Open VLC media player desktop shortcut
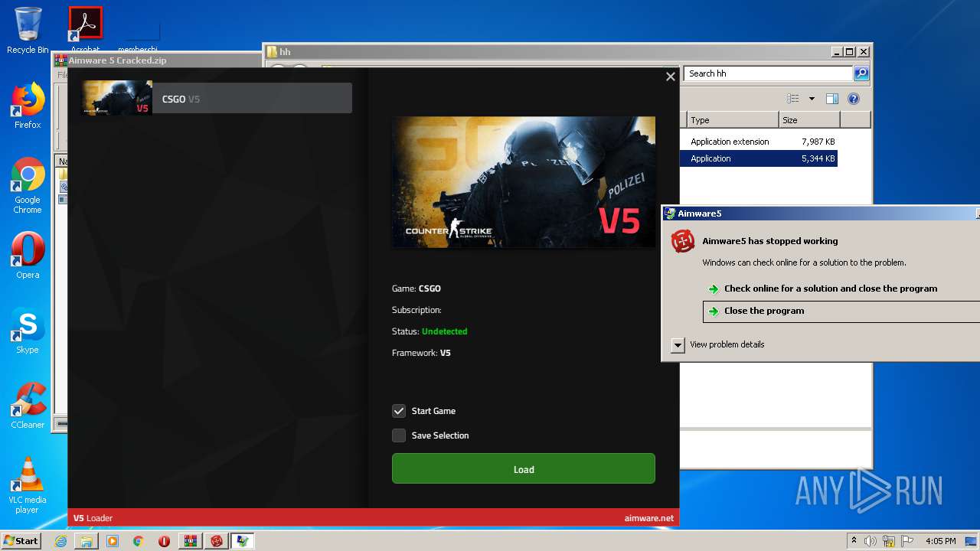980x551 pixels. click(x=28, y=484)
